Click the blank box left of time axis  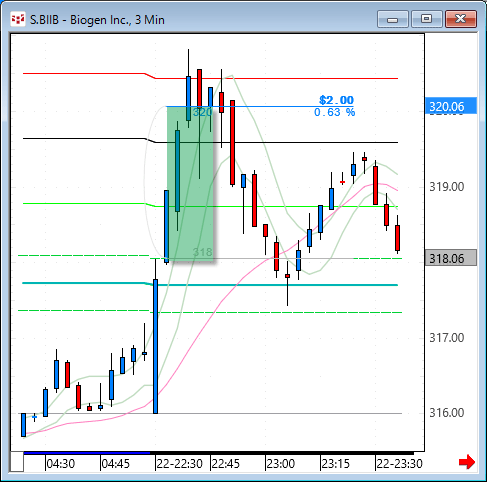(17, 462)
